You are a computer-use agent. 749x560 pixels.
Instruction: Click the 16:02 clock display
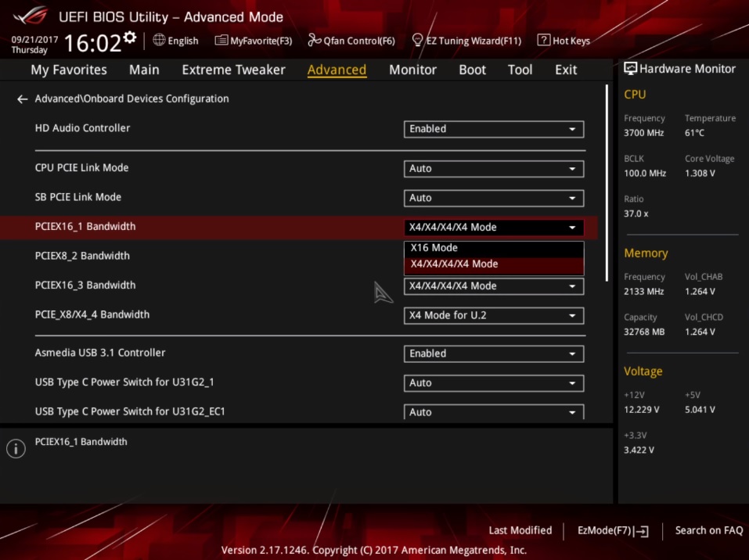(92, 43)
